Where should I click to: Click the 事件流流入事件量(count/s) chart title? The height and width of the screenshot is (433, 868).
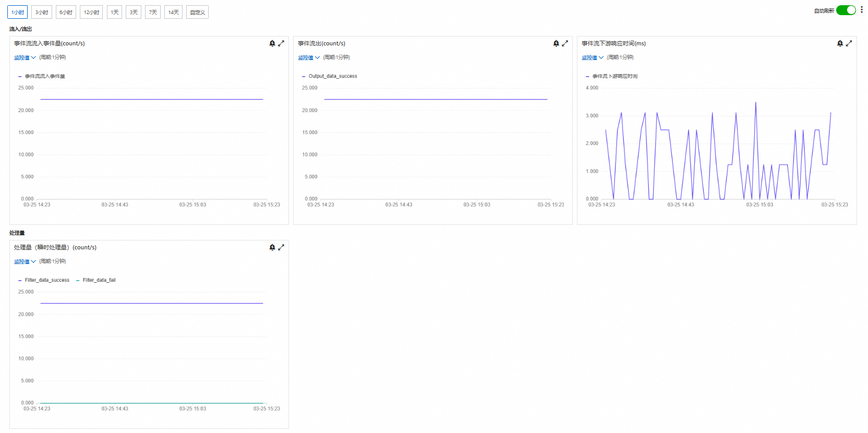coord(49,43)
